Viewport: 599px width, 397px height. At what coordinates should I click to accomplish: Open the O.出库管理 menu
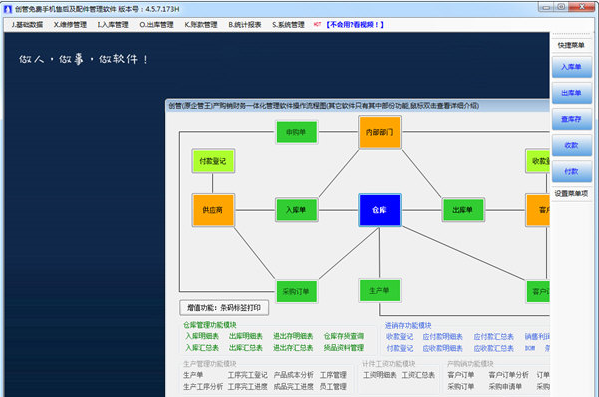click(x=156, y=25)
